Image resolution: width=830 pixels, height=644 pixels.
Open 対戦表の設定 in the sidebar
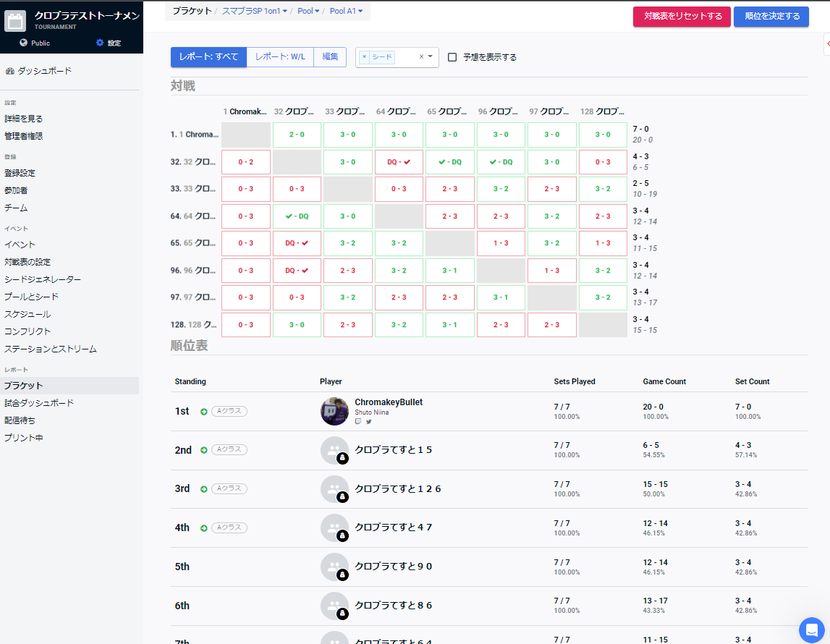27,262
